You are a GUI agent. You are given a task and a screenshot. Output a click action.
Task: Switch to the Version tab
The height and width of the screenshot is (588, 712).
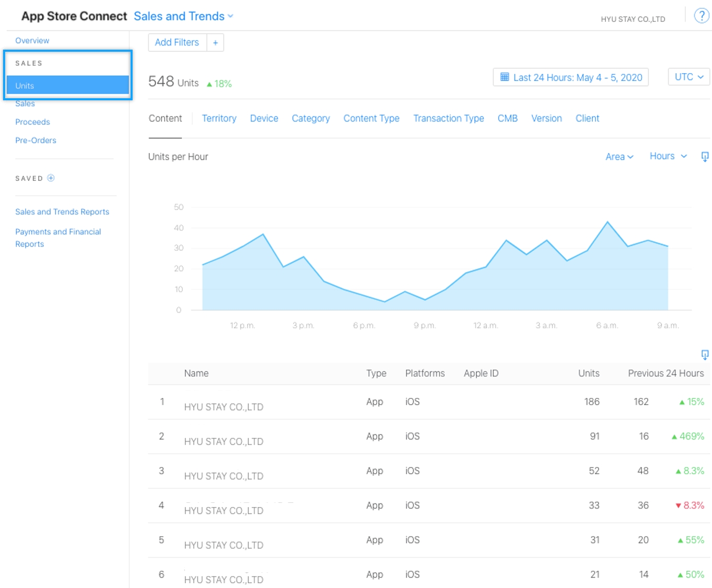point(546,119)
